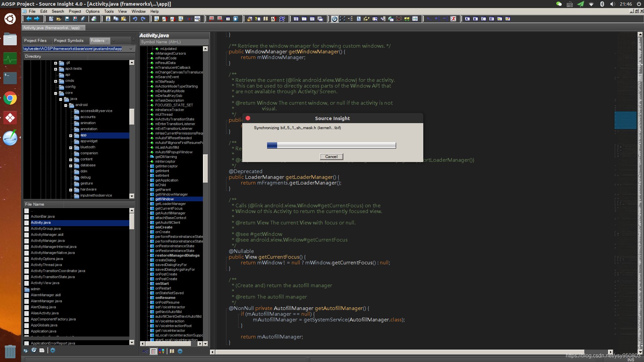Viewport: 644px width, 362px height.
Task: Select ActivityThread.java in the file list
Action: point(46,265)
